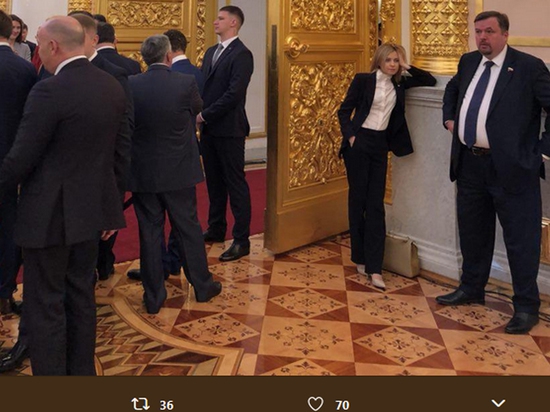Image resolution: width=550 pixels, height=412 pixels.
Task: Retweet this post using the retweet icon
Action: coord(140,404)
